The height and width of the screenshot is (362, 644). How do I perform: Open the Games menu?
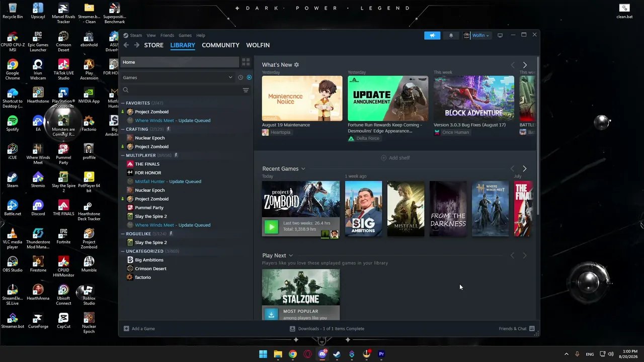coord(185,35)
